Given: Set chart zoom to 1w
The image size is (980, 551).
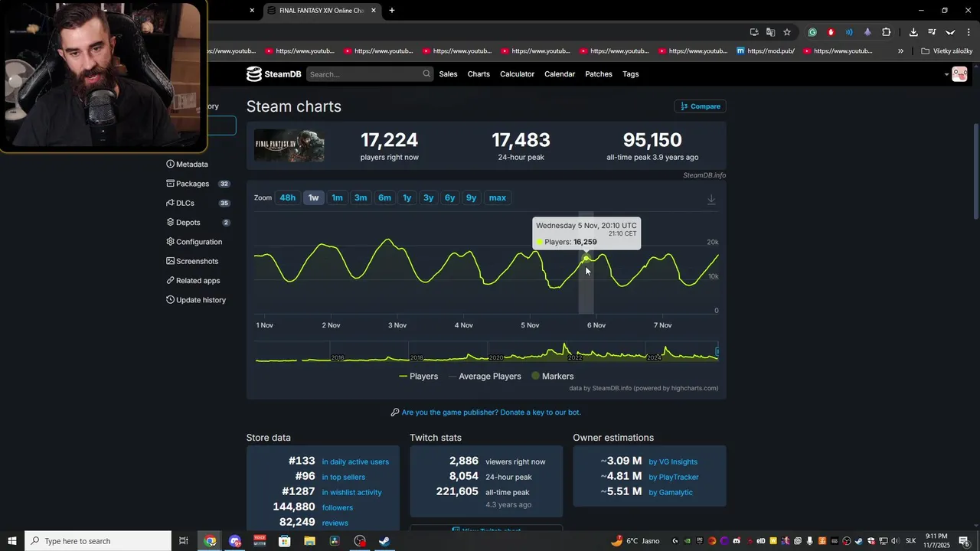Looking at the screenshot, I should (x=314, y=197).
